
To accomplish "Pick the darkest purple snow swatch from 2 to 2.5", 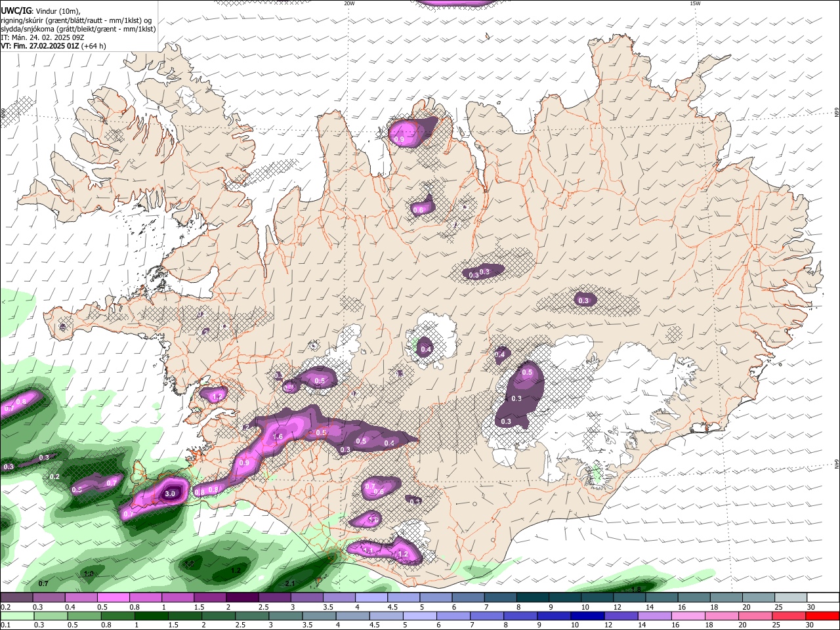I will point(242,597).
